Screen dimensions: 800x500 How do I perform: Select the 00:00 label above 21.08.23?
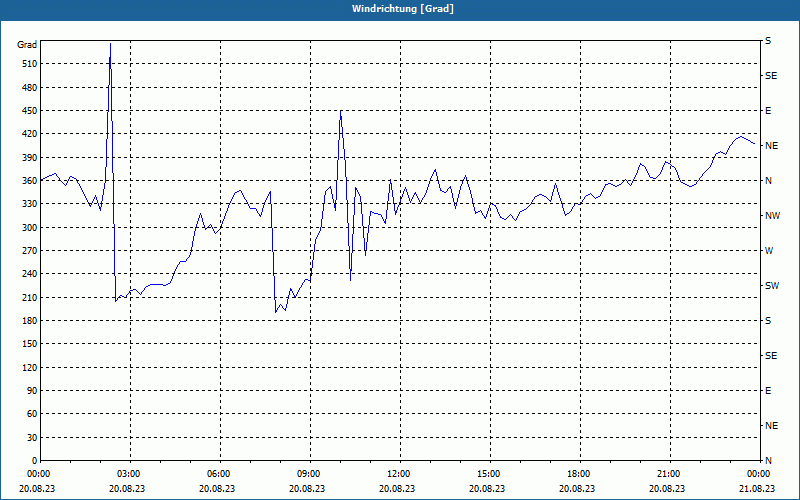[758, 474]
